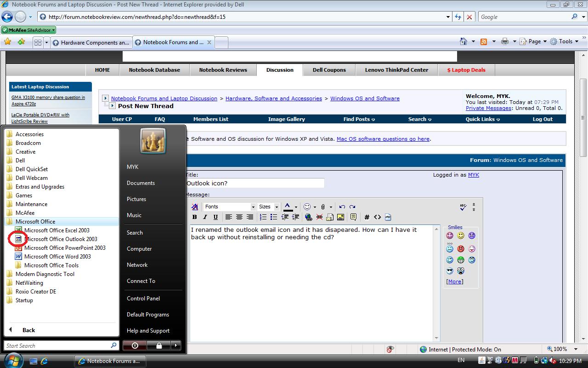Open attachment paperclip dropdown arrow
The height and width of the screenshot is (368, 588).
point(331,207)
